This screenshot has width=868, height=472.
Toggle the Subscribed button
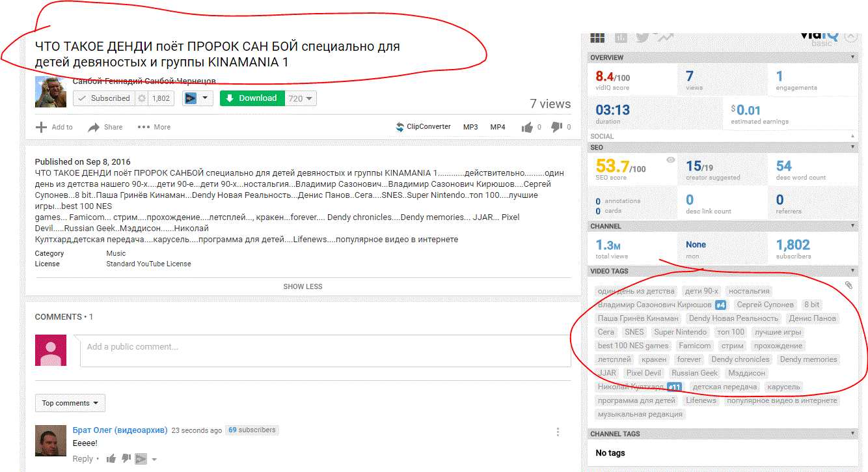[104, 98]
